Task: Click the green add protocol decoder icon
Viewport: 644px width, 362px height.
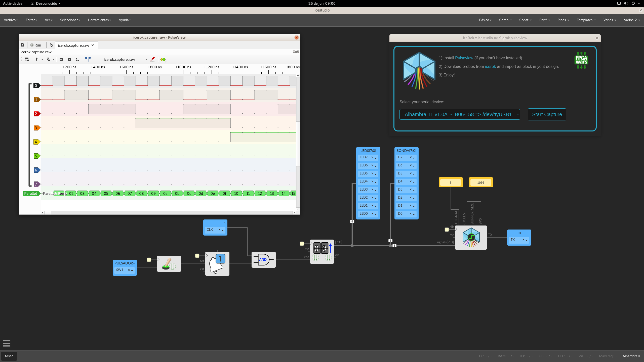Action: click(x=163, y=60)
